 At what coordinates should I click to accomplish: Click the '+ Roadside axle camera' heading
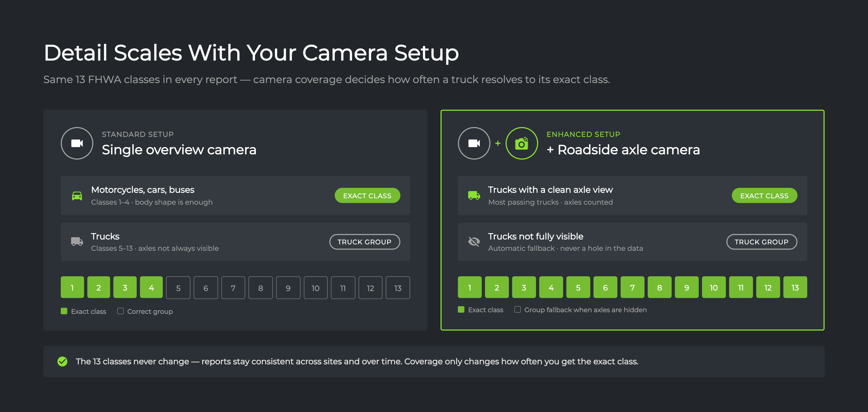(623, 150)
